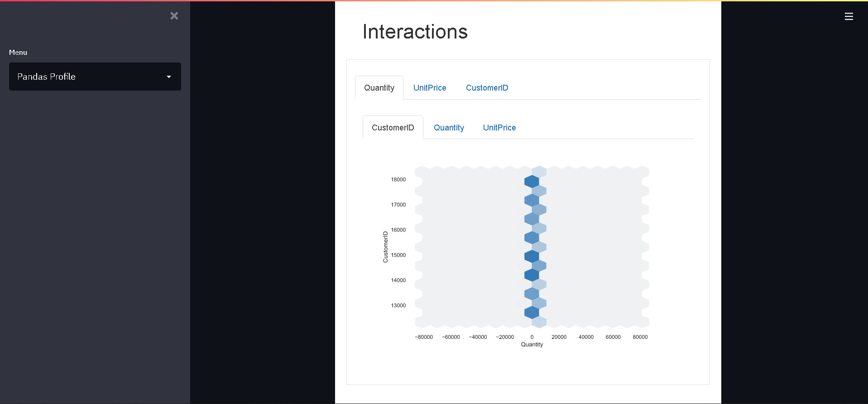Click the 15000 y-axis tick value
The height and width of the screenshot is (404, 868).
click(398, 255)
